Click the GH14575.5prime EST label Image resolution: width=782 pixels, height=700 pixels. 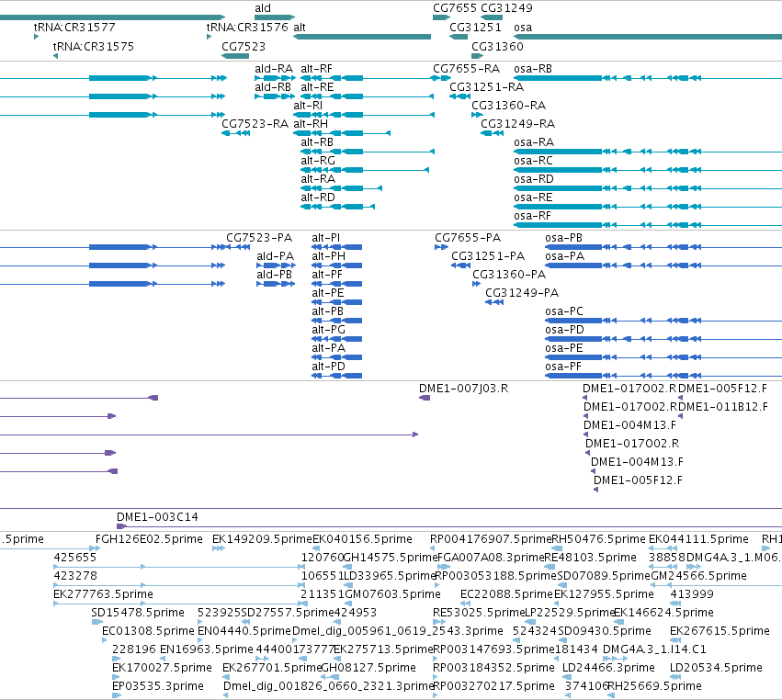tap(390, 558)
